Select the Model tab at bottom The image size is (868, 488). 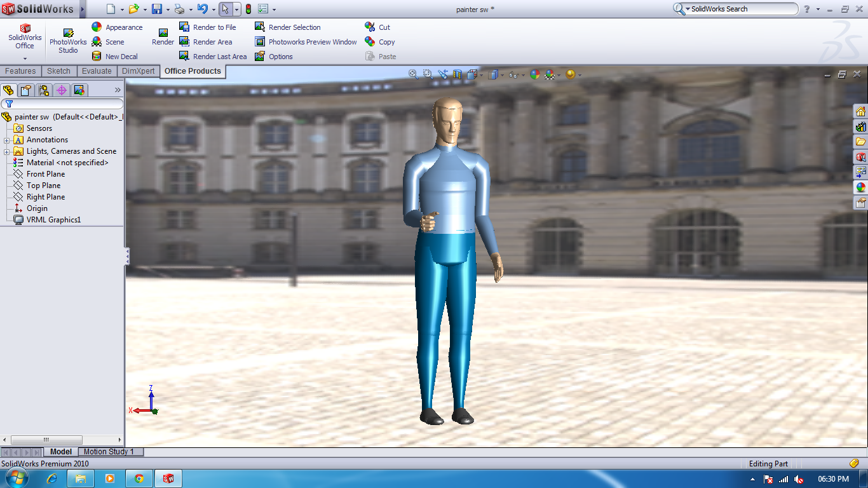61,452
